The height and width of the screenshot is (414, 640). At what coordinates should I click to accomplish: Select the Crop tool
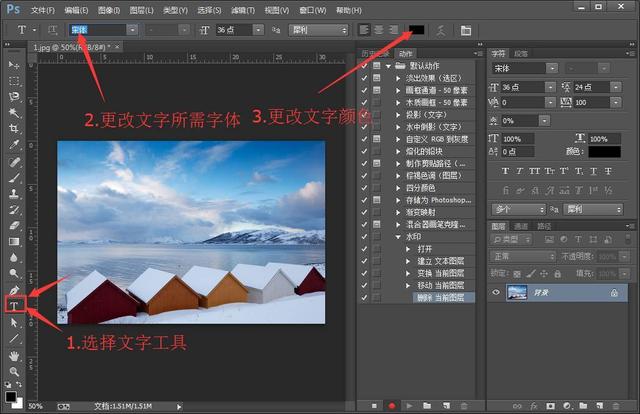(x=14, y=129)
